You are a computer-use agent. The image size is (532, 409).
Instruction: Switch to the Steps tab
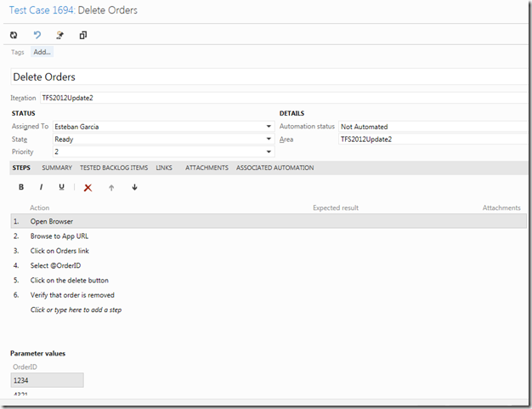21,168
